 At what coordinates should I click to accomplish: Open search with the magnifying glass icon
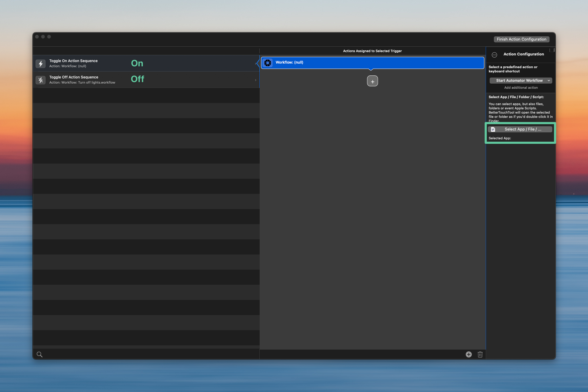point(39,354)
